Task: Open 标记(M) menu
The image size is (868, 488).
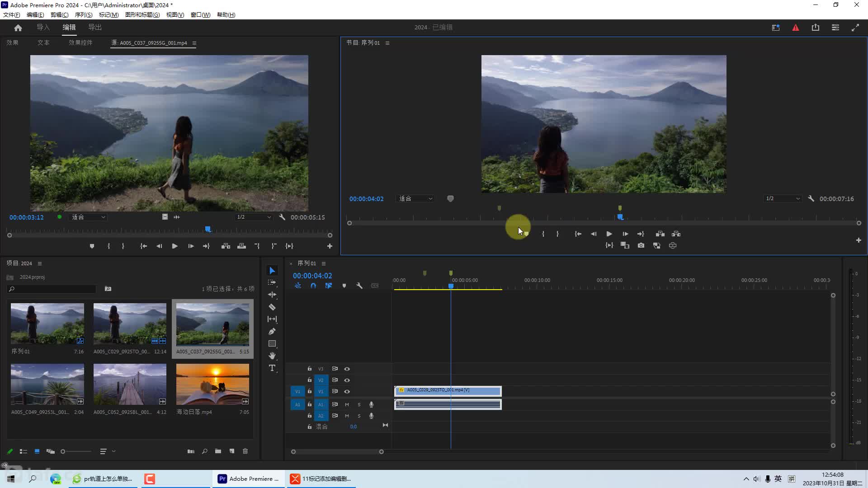Action: [108, 15]
